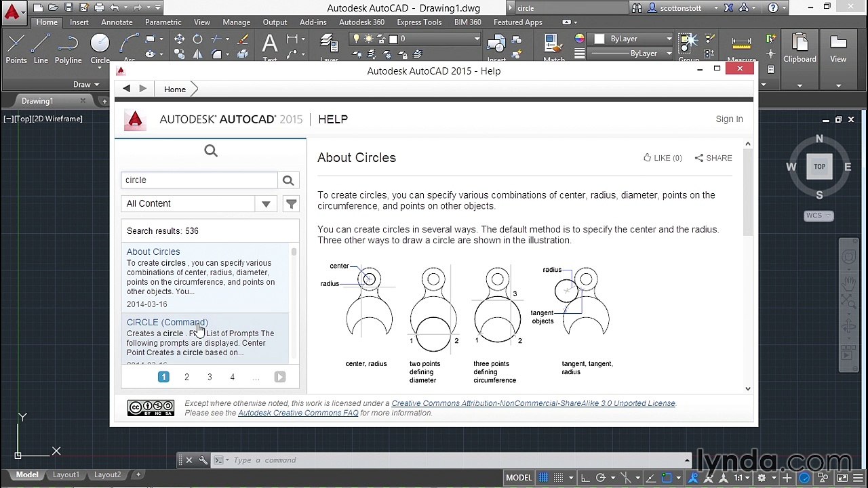Toggle ortho mode in status bar
This screenshot has width=868, height=488.
(x=585, y=478)
